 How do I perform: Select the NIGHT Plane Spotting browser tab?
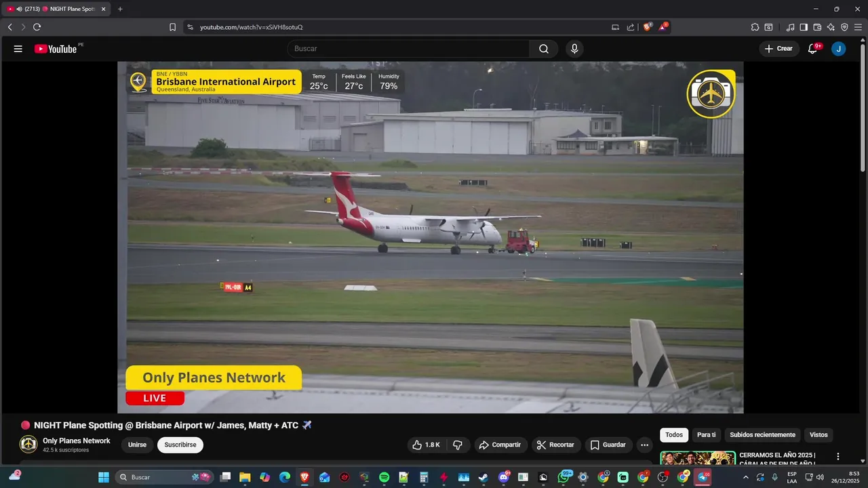[x=57, y=9]
